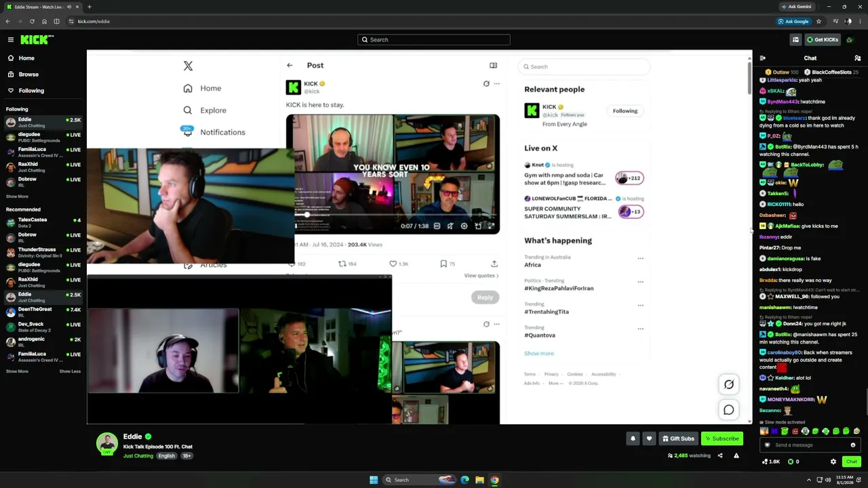Focus the Kick search field

pos(434,40)
